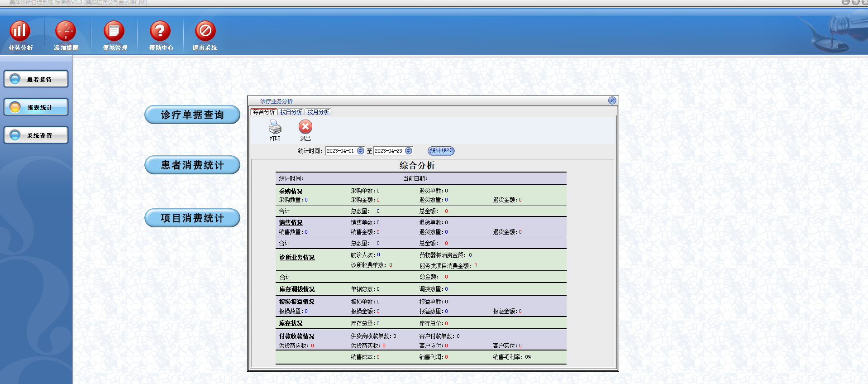Open the 业务分析 business analysis icon
Viewport: 868px width, 384px height.
tap(20, 35)
